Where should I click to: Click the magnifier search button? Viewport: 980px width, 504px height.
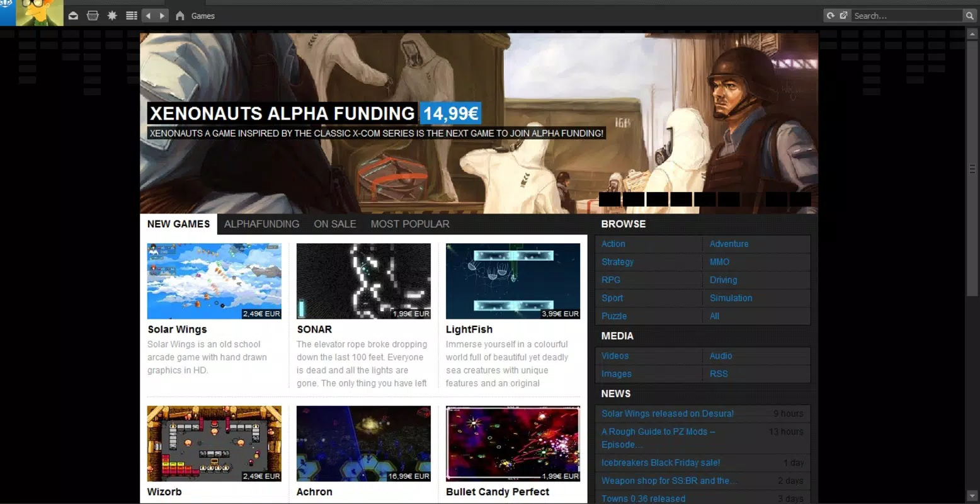click(x=969, y=16)
